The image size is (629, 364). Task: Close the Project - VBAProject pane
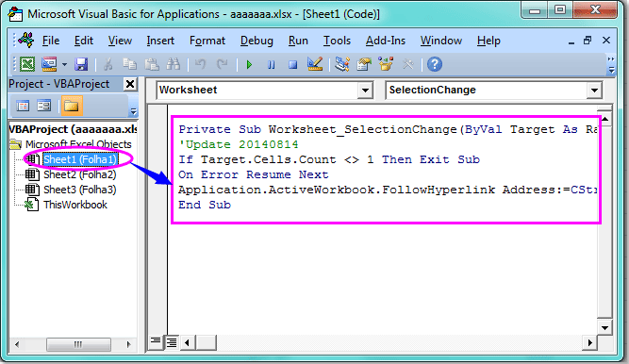tap(130, 84)
